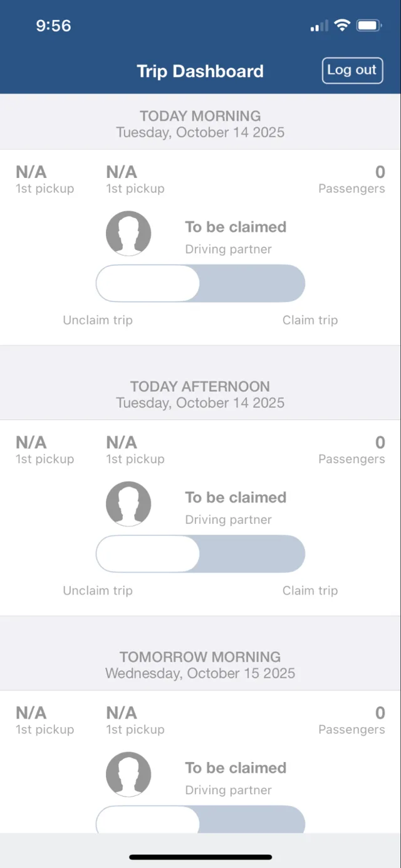Tap the Today Afternoon driver avatar icon
Screen dimensions: 401x868
coord(128,504)
